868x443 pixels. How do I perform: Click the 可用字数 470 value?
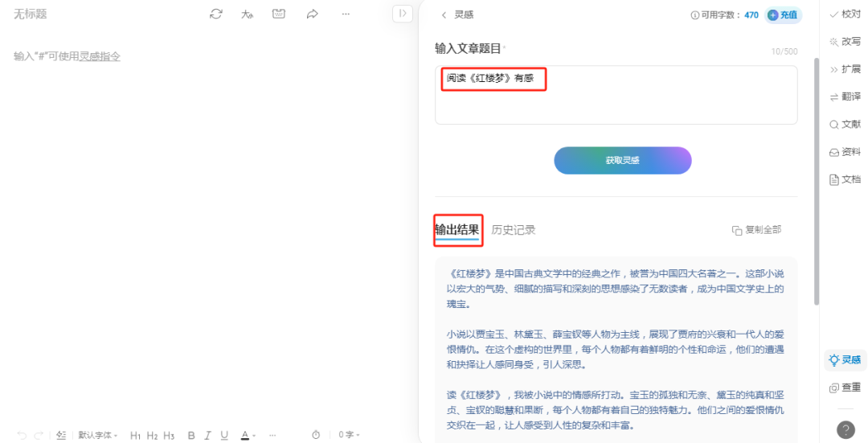click(x=751, y=15)
